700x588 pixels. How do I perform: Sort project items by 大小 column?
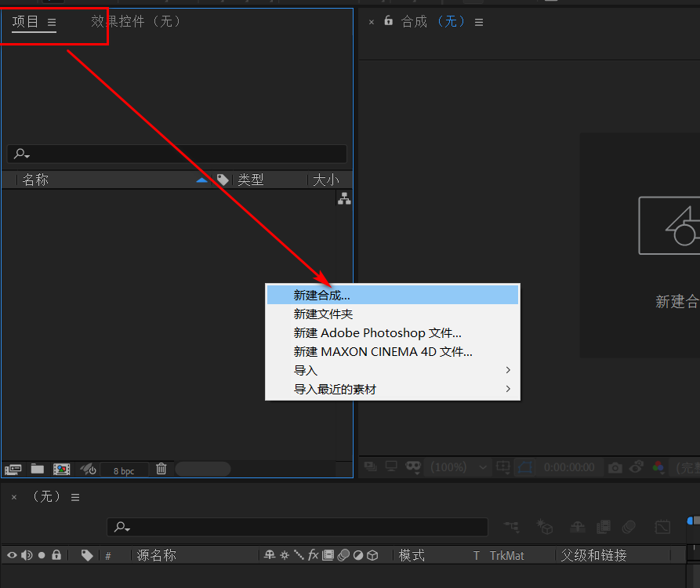(326, 180)
